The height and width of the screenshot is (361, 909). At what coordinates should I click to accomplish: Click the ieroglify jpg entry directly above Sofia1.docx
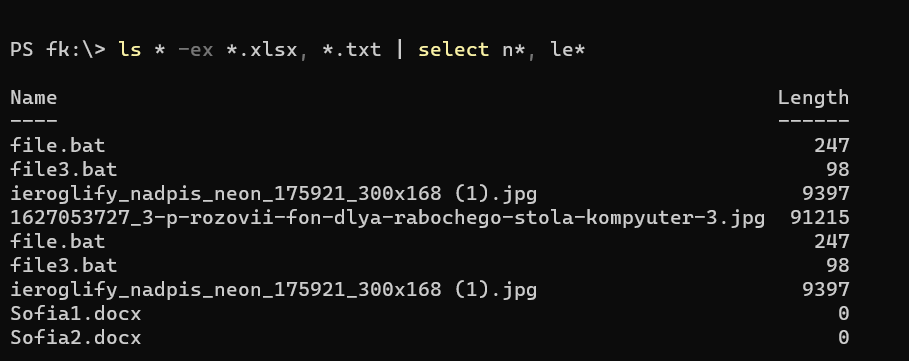(274, 289)
